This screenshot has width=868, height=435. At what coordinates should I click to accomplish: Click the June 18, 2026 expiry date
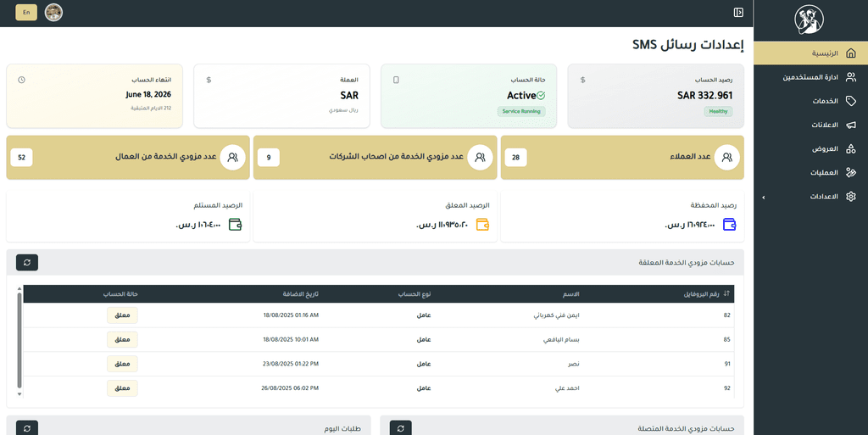(x=148, y=95)
